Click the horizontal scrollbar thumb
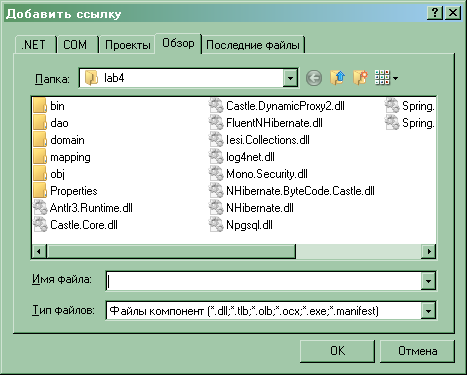 [171, 251]
